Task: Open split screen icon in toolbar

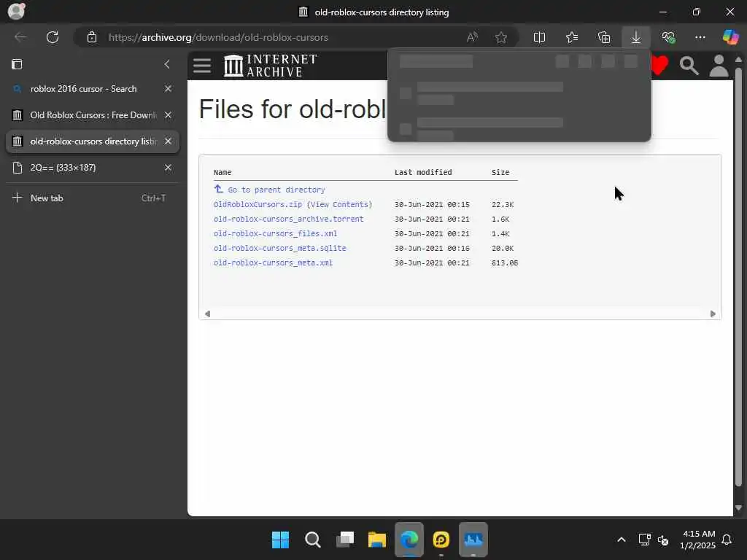Action: click(539, 37)
